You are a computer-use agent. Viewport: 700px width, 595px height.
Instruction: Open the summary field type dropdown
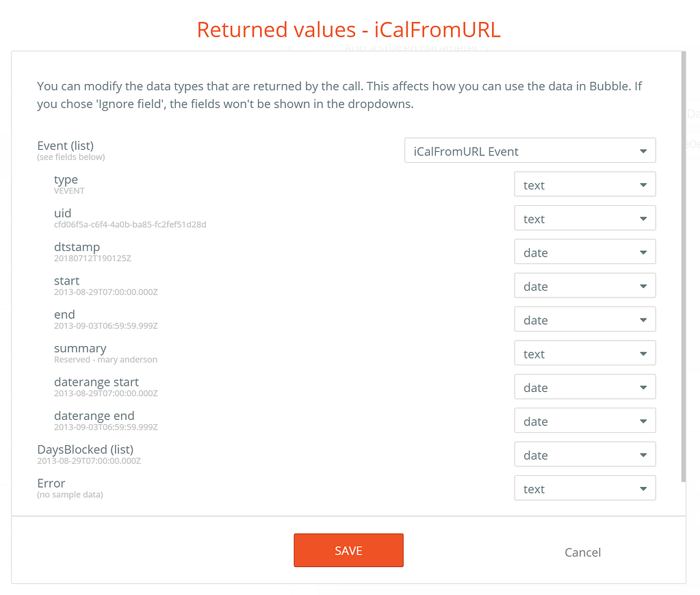pyautogui.click(x=584, y=354)
